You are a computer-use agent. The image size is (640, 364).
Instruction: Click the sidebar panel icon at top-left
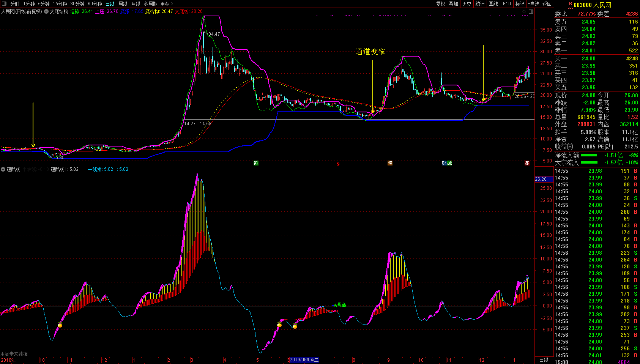tap(4, 4)
